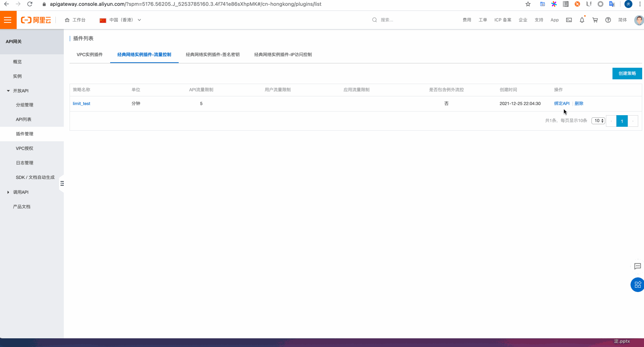Switch to 经典网络实例插件-签名密钥 tab
This screenshot has height=347, width=644.
pos(213,55)
